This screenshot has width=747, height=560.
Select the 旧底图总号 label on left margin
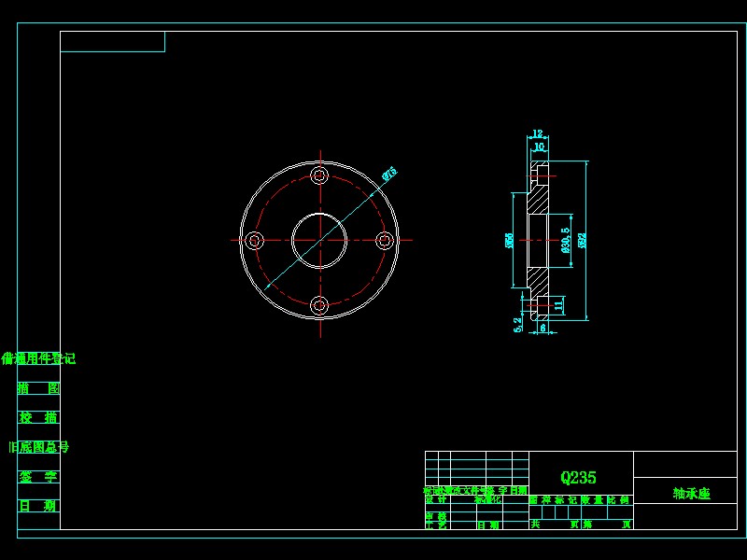point(39,447)
